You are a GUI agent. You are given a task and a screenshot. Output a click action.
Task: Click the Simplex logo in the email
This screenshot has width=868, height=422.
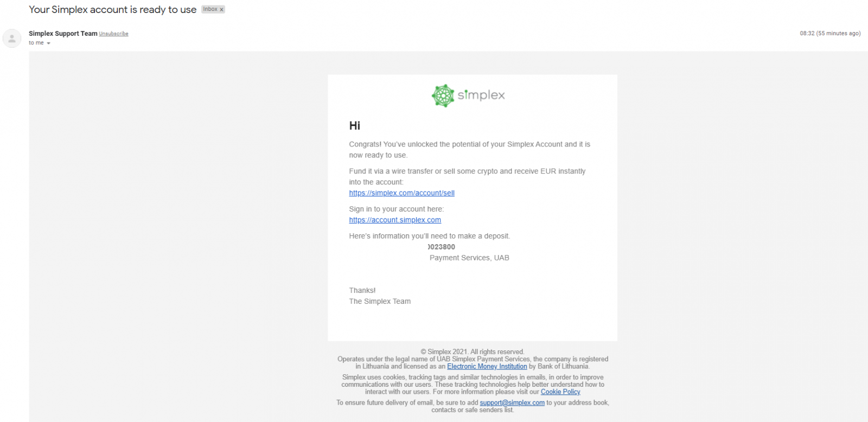(468, 95)
